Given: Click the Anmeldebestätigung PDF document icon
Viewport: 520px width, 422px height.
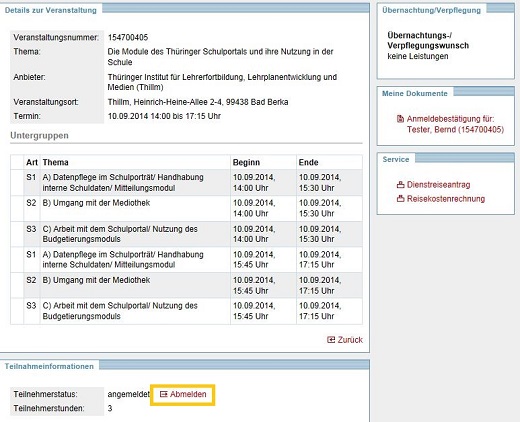Looking at the screenshot, I should click(400, 119).
